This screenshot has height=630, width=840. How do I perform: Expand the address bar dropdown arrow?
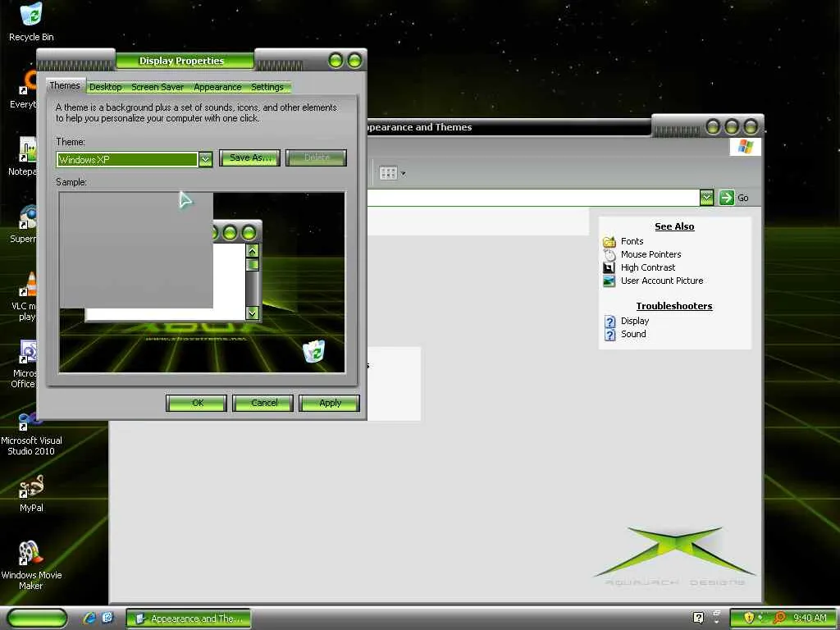pyautogui.click(x=706, y=198)
